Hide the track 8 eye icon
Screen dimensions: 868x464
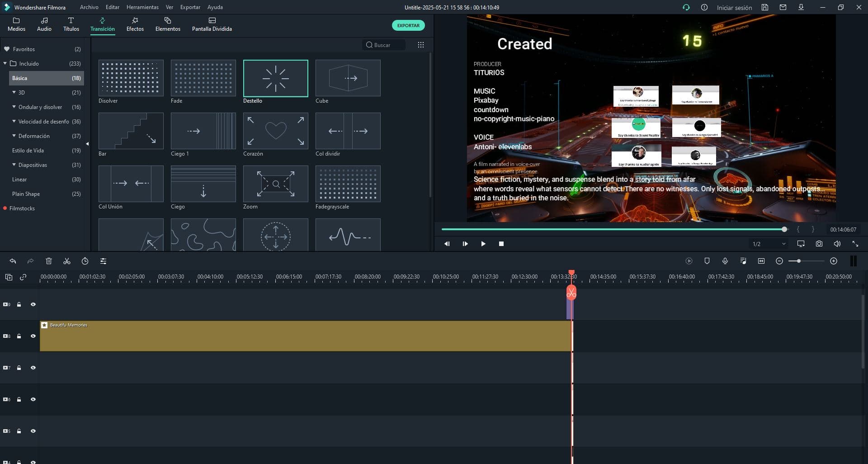point(33,336)
